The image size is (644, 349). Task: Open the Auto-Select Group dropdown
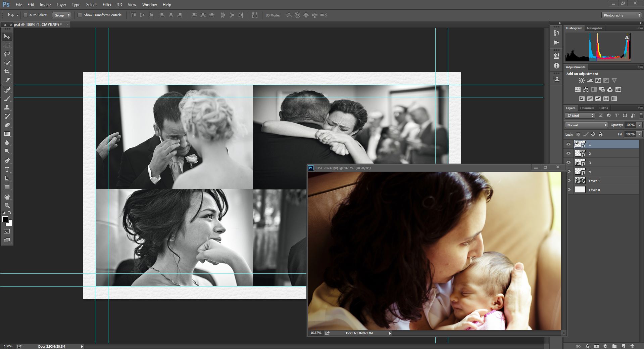(x=62, y=15)
